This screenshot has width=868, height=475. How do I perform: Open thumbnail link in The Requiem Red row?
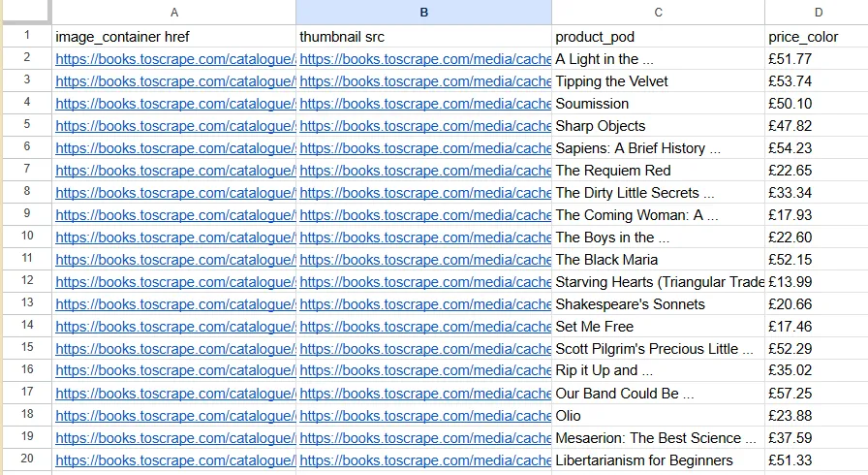point(425,171)
